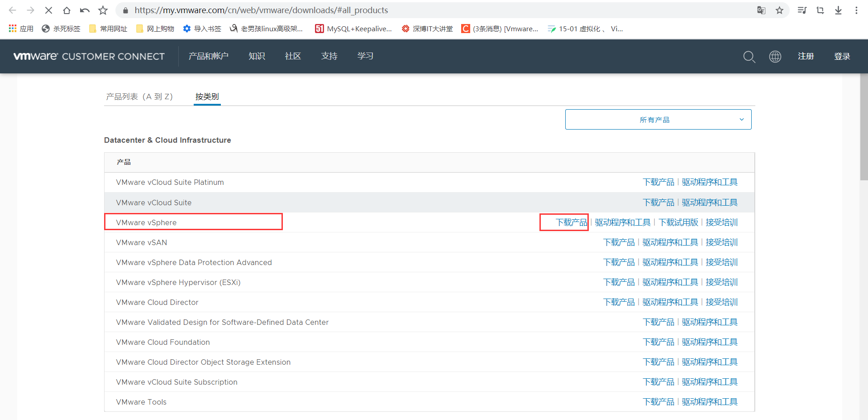The image size is (868, 420).
Task: Click 接受培训 for VMware Cloud Director
Action: [722, 302]
